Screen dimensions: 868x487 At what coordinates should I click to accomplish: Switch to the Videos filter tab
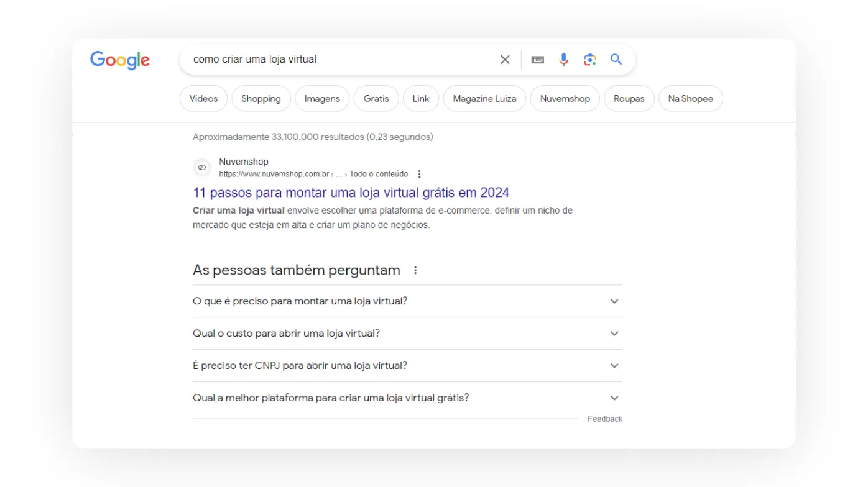(203, 98)
